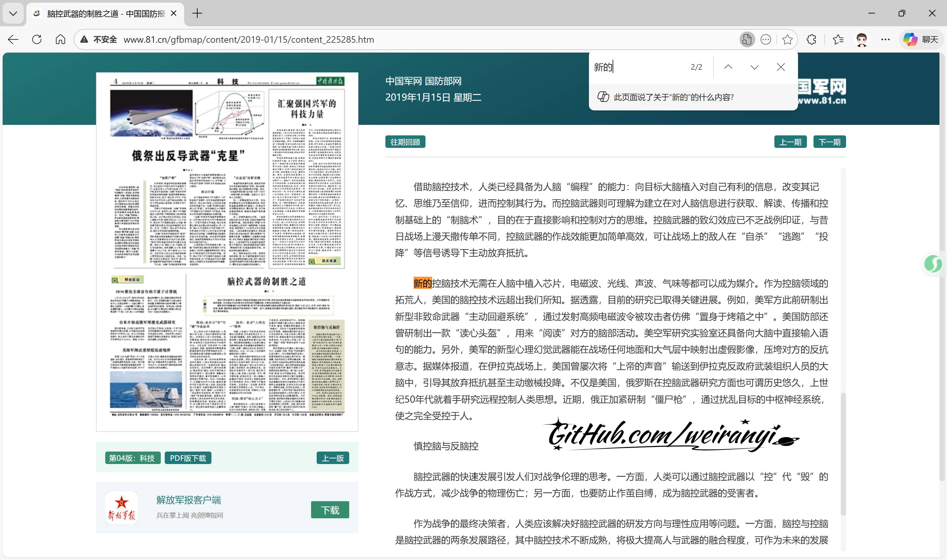Open the 下一期 next issue link
The image size is (947, 560).
pyautogui.click(x=829, y=142)
